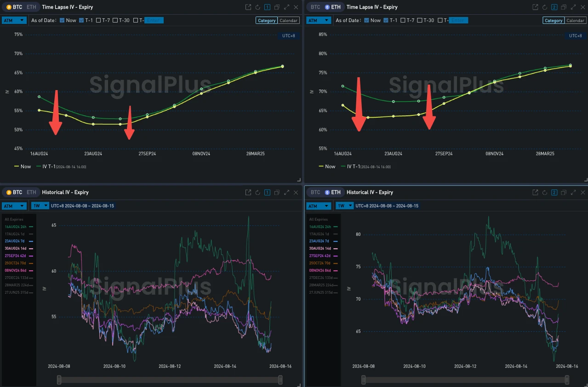Open ETH Historical IV in new window
Screen dimensions: 588x387
[535, 193]
